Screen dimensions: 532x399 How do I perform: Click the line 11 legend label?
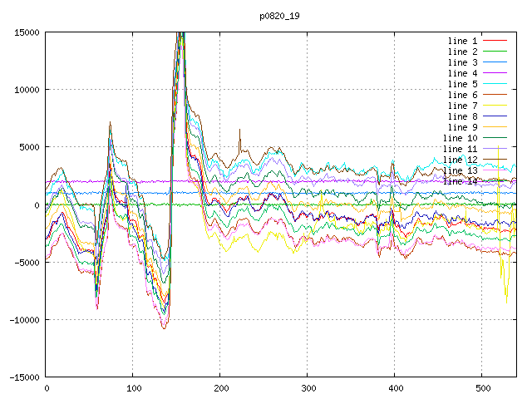tap(460, 149)
